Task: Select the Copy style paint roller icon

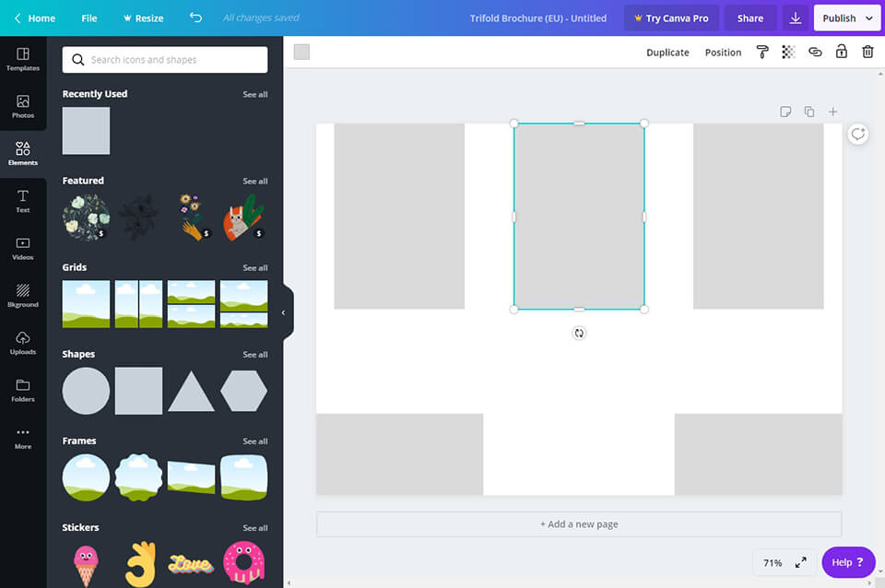Action: [762, 52]
